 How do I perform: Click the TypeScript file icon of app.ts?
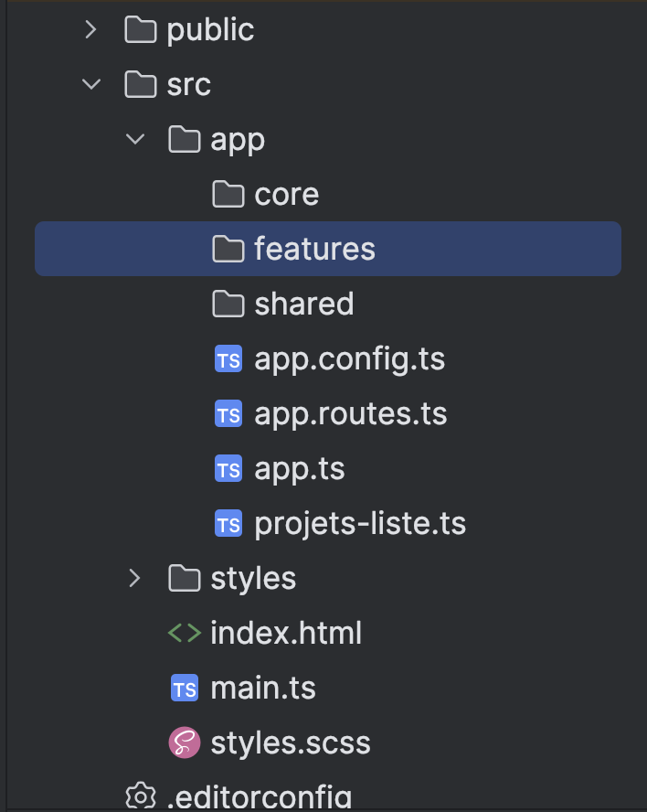228,469
